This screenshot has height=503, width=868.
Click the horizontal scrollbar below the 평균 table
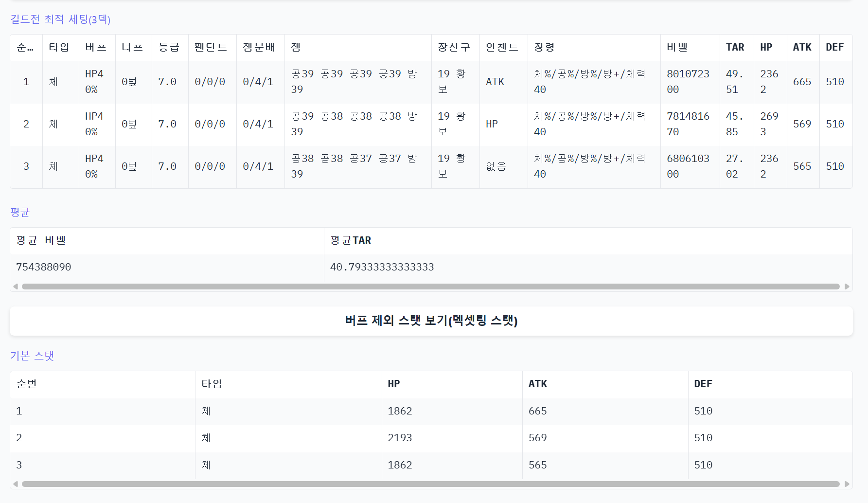(430, 287)
